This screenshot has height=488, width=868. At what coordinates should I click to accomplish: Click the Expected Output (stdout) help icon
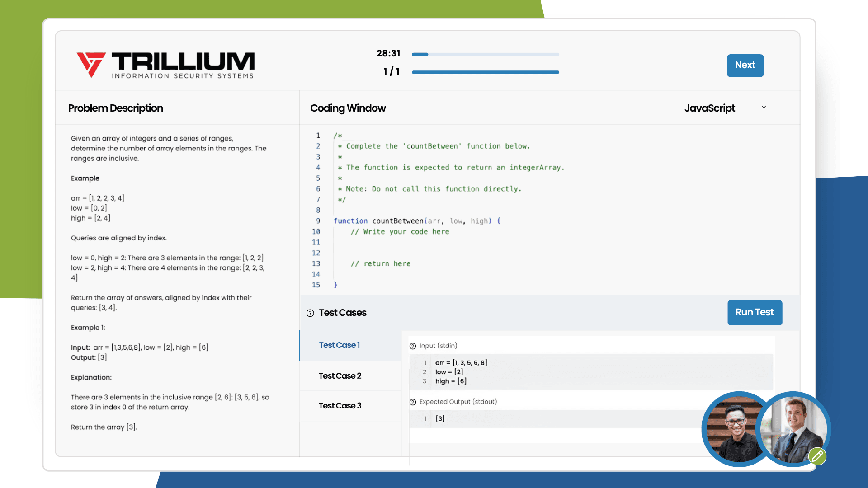[x=413, y=401]
